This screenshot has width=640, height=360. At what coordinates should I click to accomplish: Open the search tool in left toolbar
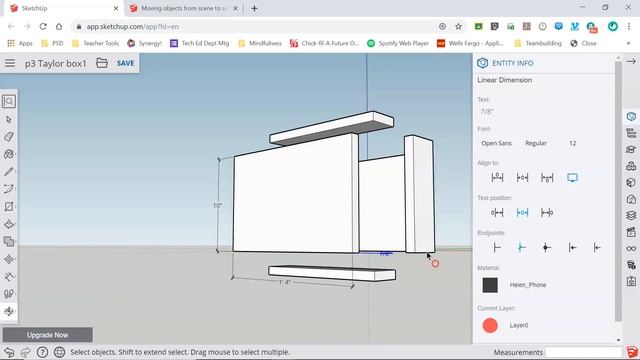pyautogui.click(x=9, y=101)
